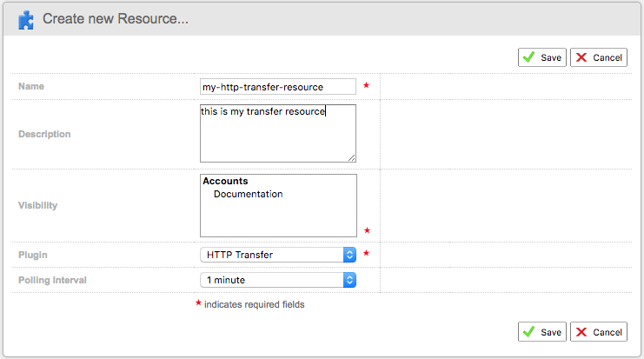This screenshot has height=359, width=644.
Task: Click the blue puzzle piece icon in header
Action: click(x=27, y=17)
